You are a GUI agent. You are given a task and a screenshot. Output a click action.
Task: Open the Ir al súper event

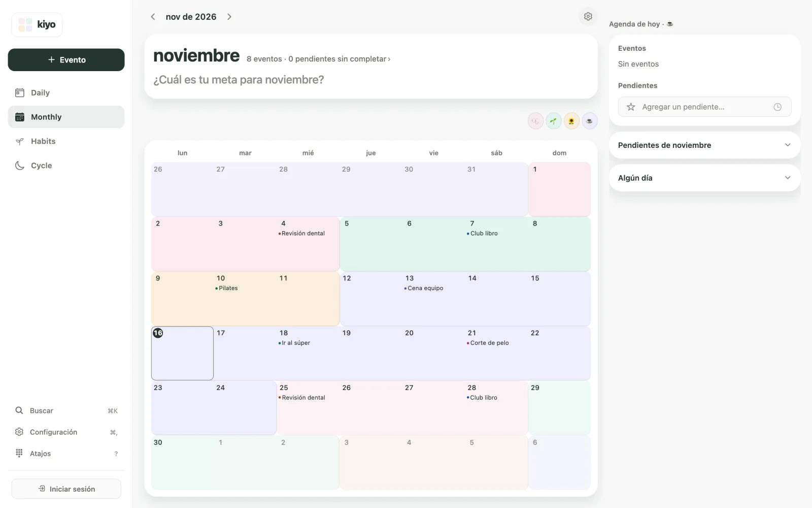coord(294,343)
